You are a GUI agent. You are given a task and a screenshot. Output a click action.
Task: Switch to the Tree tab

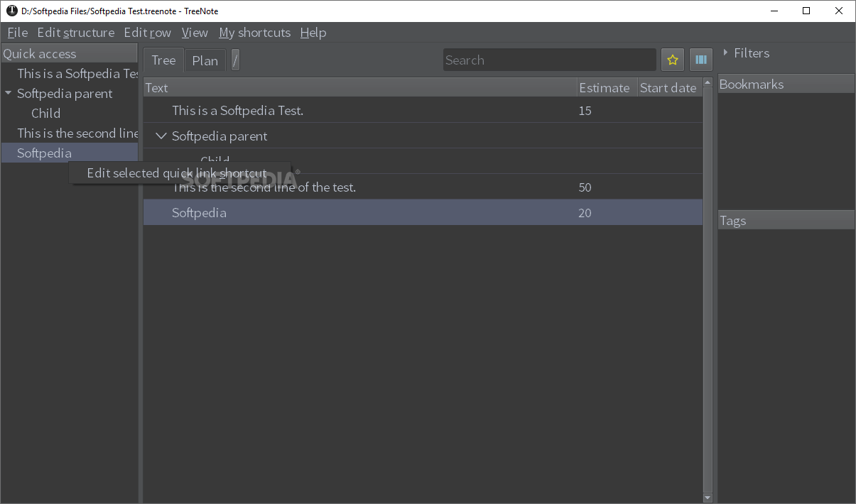tap(163, 60)
